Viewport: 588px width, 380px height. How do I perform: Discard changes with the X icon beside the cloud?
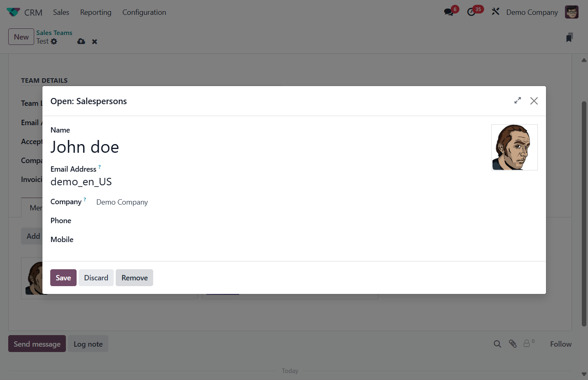(95, 42)
